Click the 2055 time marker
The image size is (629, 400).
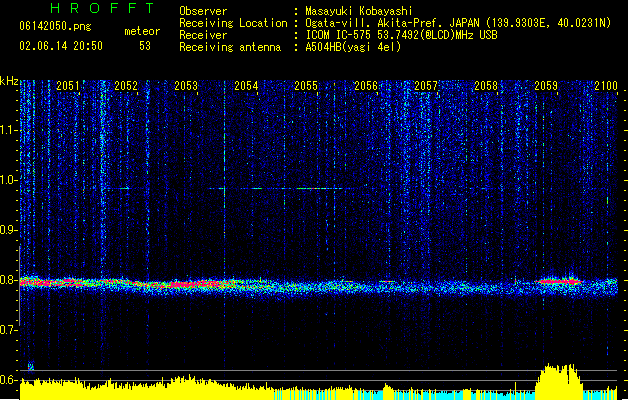coord(306,86)
